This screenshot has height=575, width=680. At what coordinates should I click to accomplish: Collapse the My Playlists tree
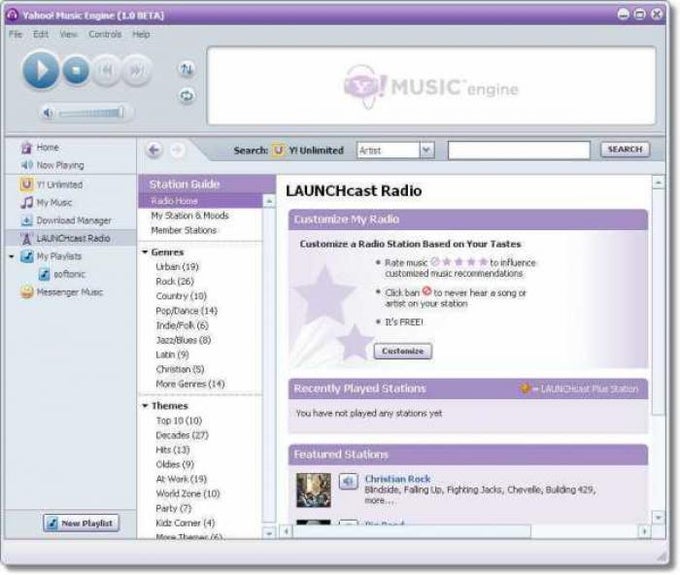click(x=12, y=257)
